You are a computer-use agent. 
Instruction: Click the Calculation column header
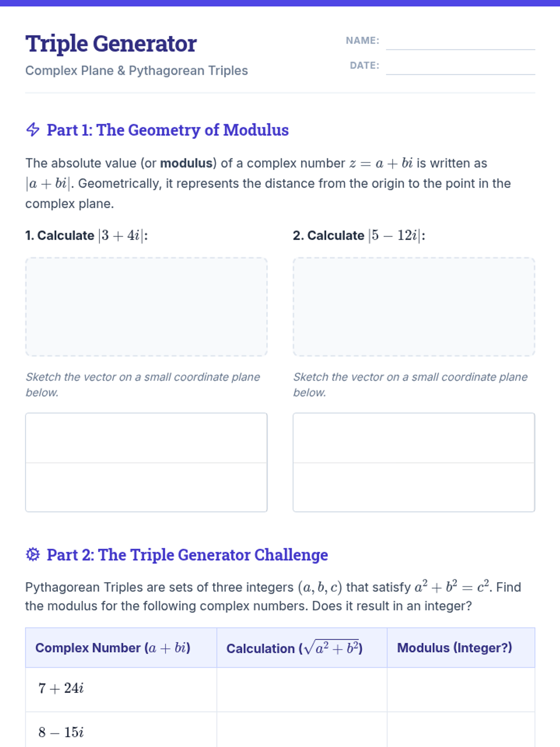(301, 648)
